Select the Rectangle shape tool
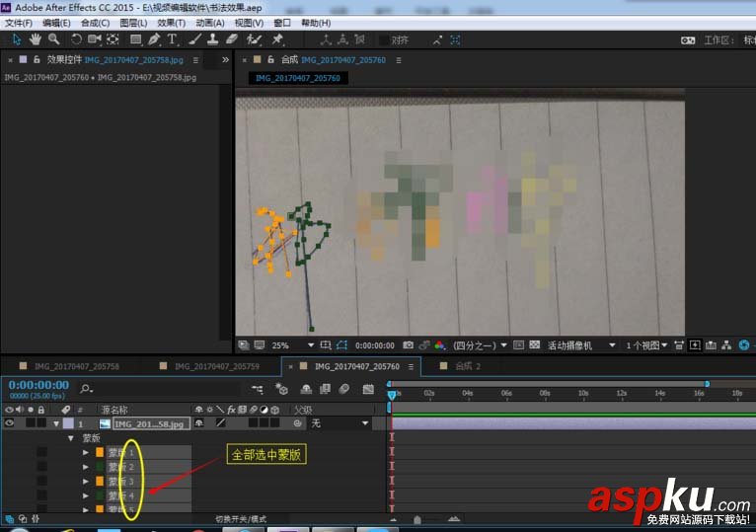Screen dimensions: 756x532 pos(136,39)
